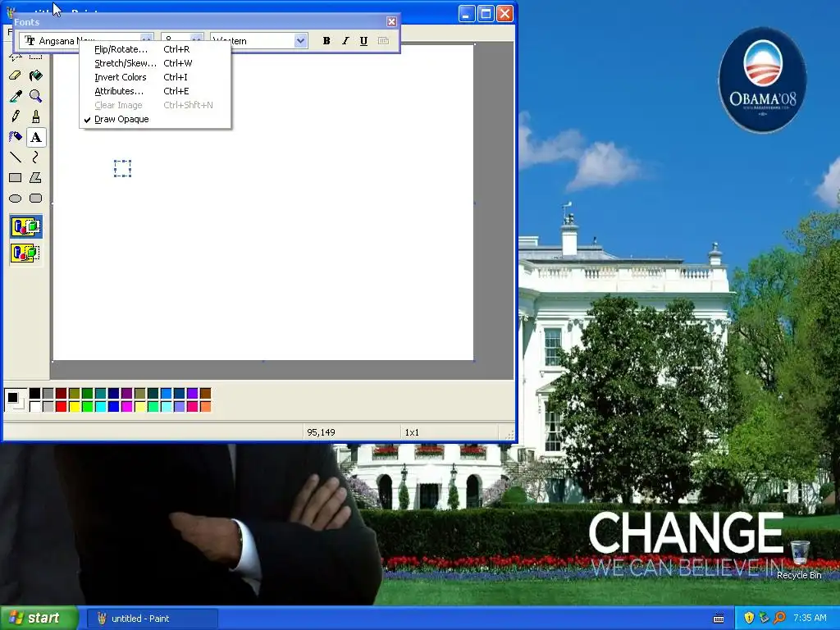
Task: Select the Eraser tool
Action: point(15,75)
